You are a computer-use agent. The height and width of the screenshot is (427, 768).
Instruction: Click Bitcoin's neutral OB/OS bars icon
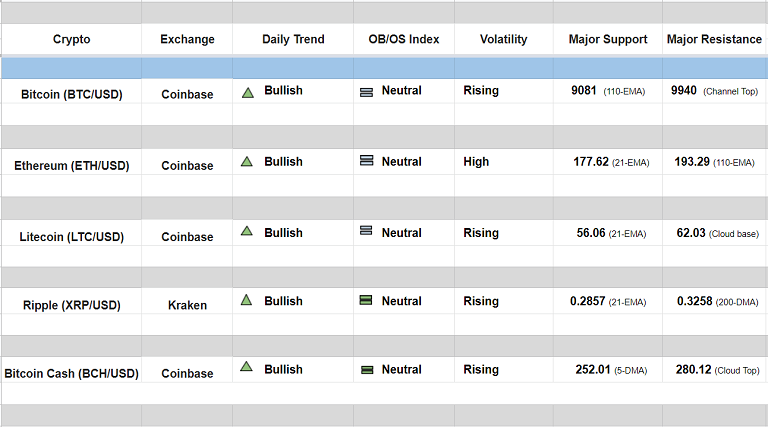tap(366, 92)
